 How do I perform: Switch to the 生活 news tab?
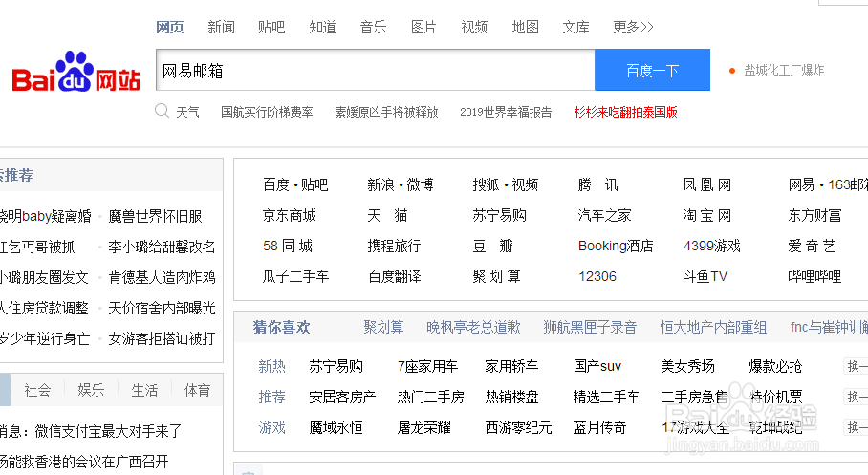pos(144,390)
